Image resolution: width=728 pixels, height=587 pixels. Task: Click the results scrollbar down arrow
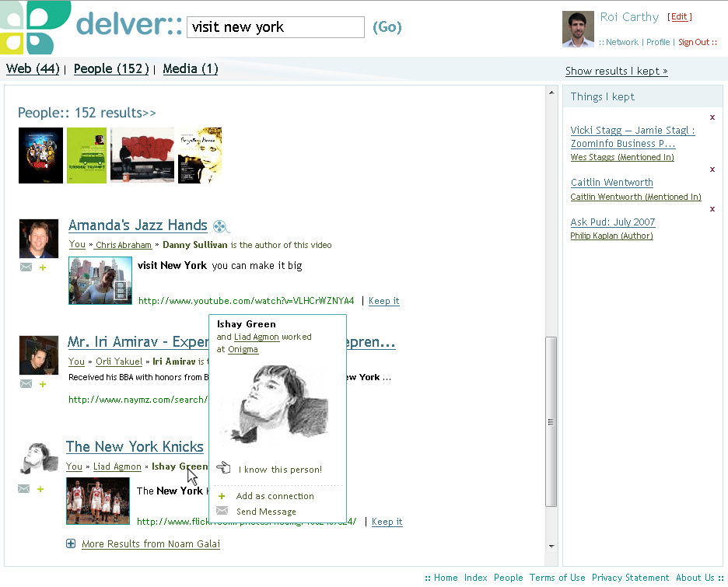point(551,546)
